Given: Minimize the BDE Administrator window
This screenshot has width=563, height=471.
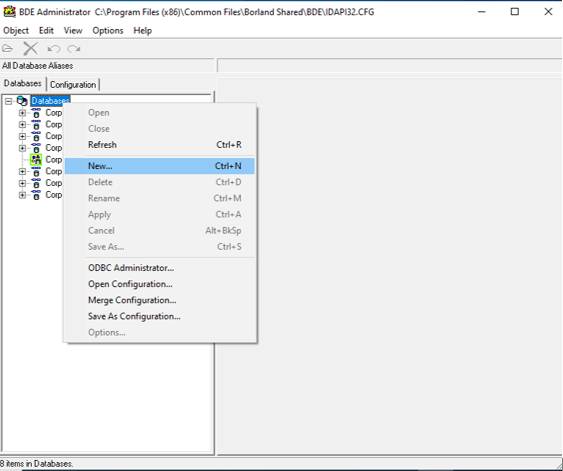Looking at the screenshot, I should (x=482, y=12).
